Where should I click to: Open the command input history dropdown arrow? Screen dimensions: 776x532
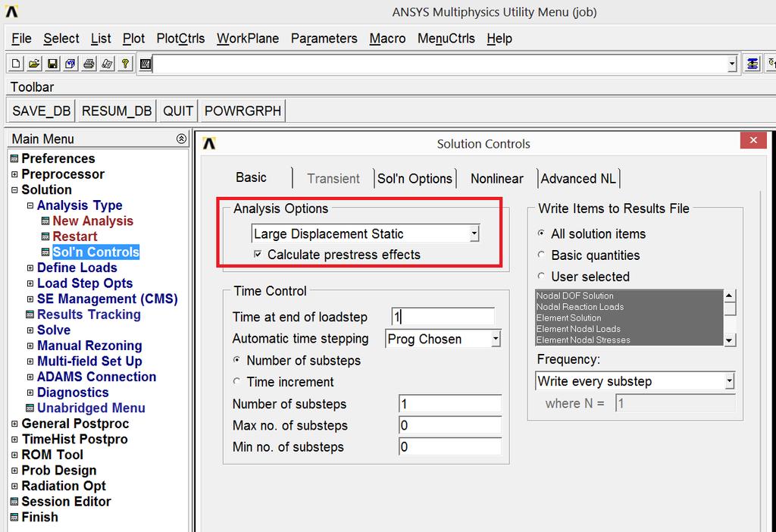coord(732,64)
